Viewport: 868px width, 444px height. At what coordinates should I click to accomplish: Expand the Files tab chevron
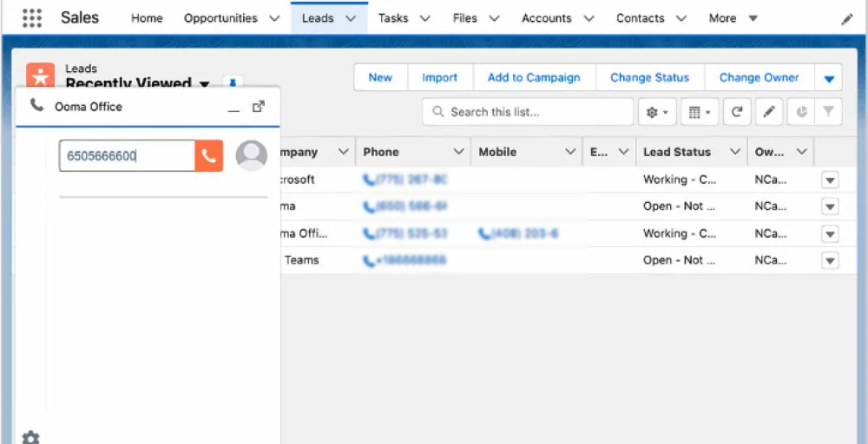[x=495, y=19]
